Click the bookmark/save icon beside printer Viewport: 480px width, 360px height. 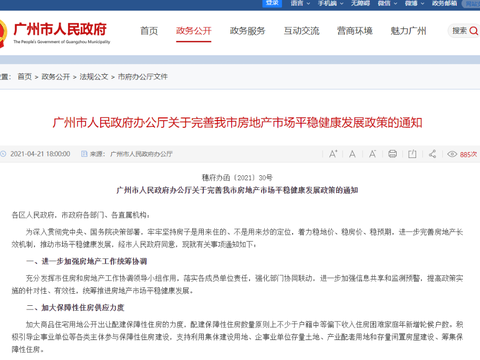(x=412, y=154)
